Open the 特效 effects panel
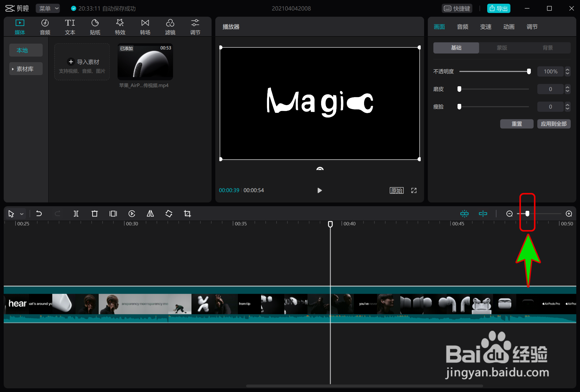The width and height of the screenshot is (580, 392). 120,27
